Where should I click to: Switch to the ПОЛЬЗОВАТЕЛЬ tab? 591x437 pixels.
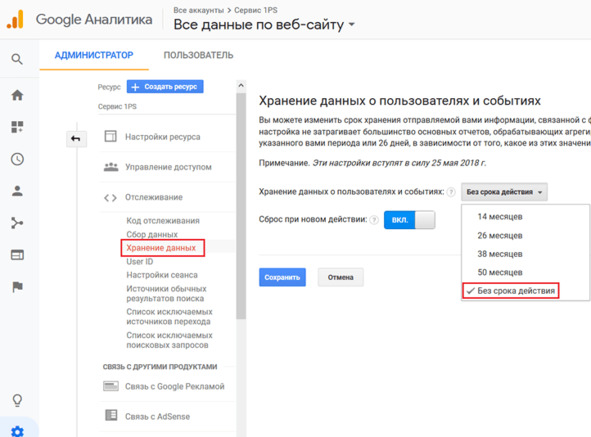point(198,55)
